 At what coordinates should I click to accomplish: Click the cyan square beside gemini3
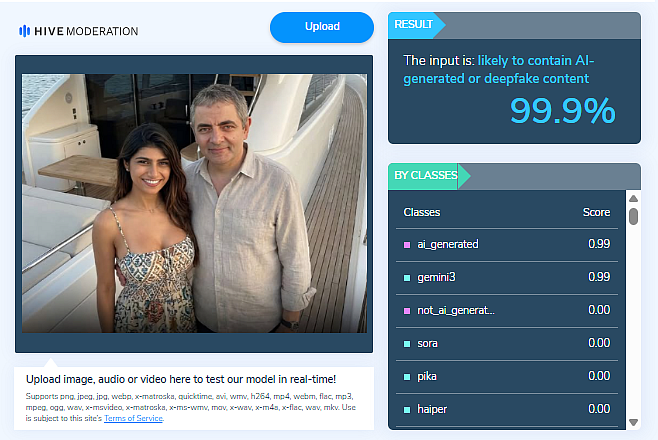pos(407,277)
